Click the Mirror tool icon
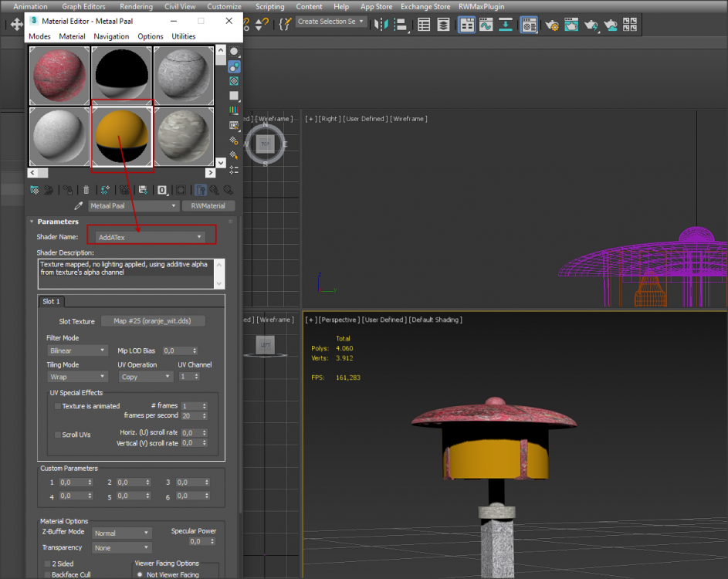 [x=382, y=25]
